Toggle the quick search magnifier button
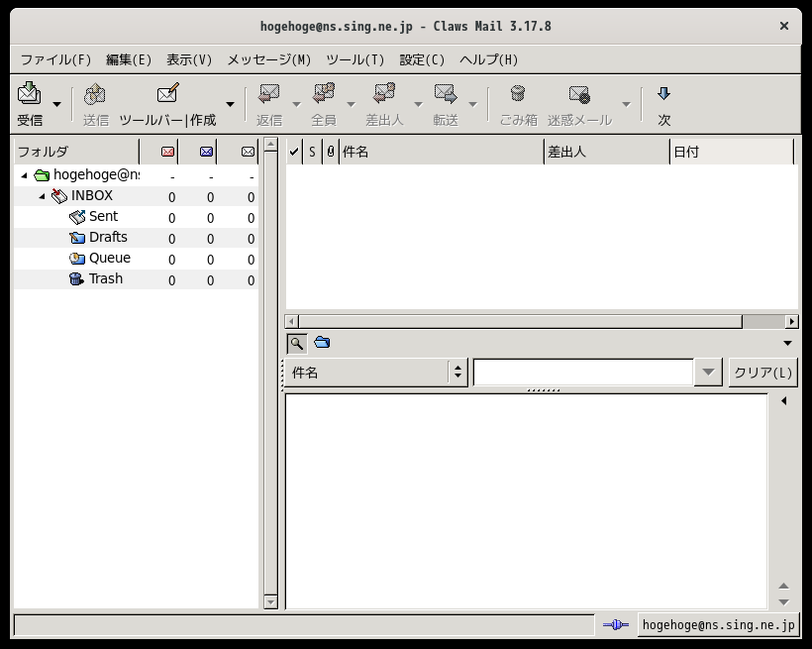Viewport: 812px width, 649px height. click(x=297, y=343)
